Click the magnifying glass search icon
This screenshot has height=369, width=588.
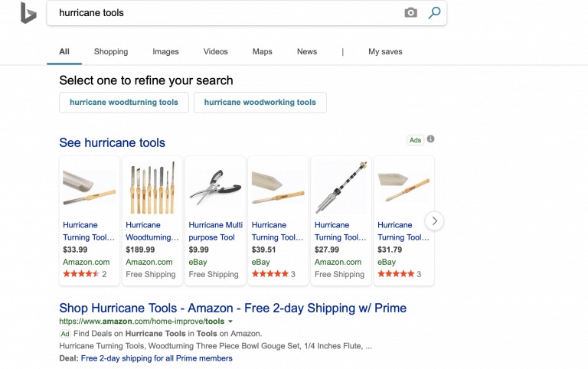tap(434, 13)
